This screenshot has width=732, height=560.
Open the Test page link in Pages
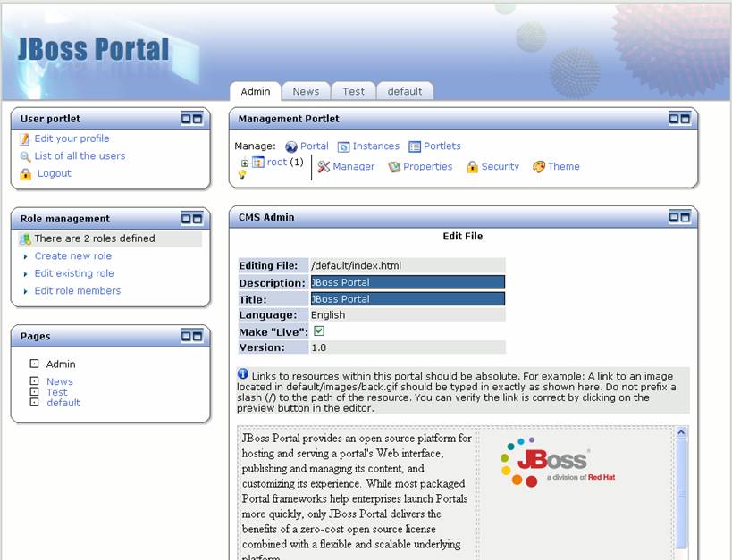pos(56,392)
